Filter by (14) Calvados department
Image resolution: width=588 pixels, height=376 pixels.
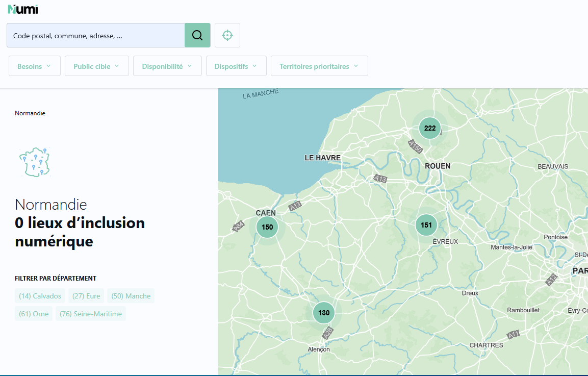(40, 296)
